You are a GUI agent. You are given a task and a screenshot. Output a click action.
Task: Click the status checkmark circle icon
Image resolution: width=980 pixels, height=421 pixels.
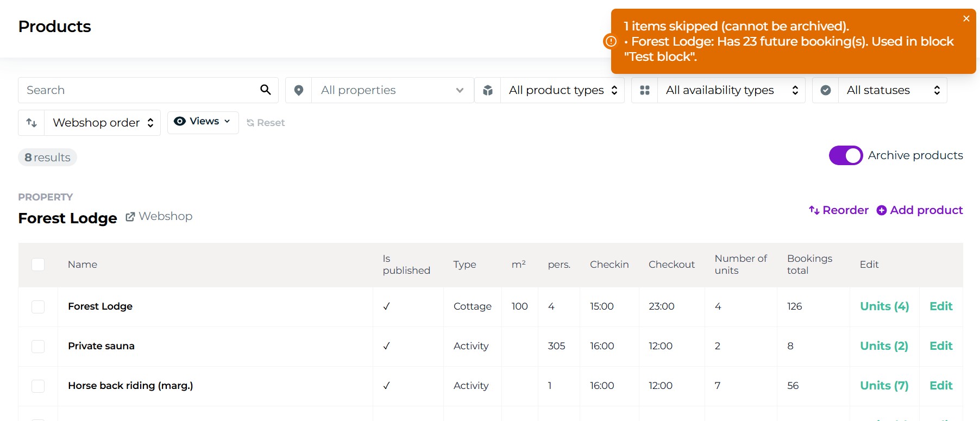point(826,90)
